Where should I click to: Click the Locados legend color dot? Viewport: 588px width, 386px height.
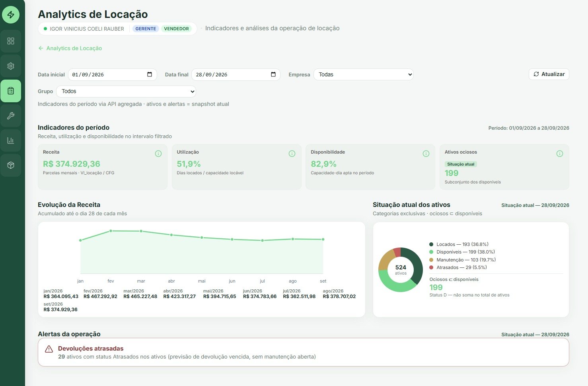pyautogui.click(x=431, y=244)
